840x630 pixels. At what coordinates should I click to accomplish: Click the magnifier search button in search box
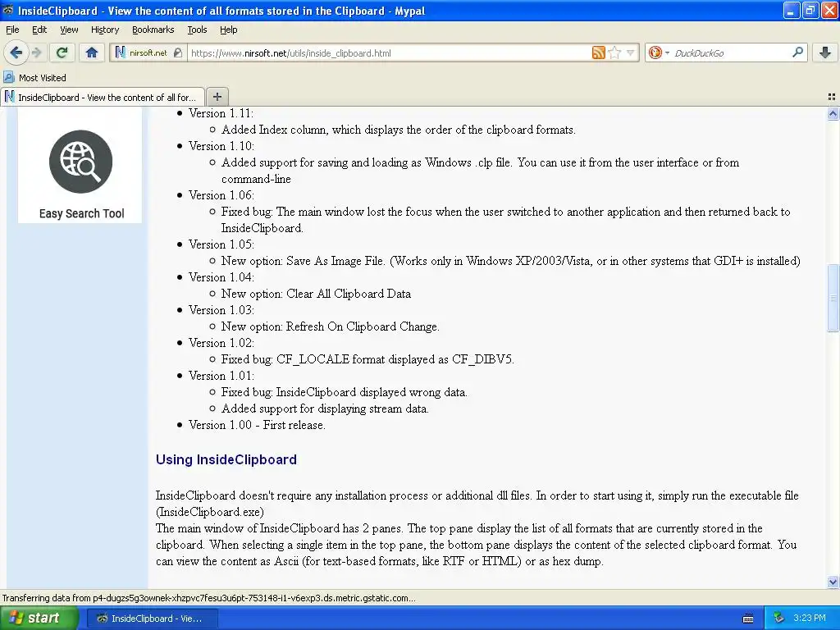(797, 52)
